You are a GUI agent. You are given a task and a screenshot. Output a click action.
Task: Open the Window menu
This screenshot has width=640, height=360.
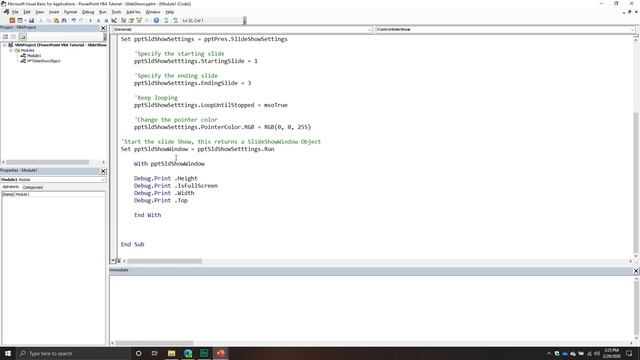pos(153,12)
